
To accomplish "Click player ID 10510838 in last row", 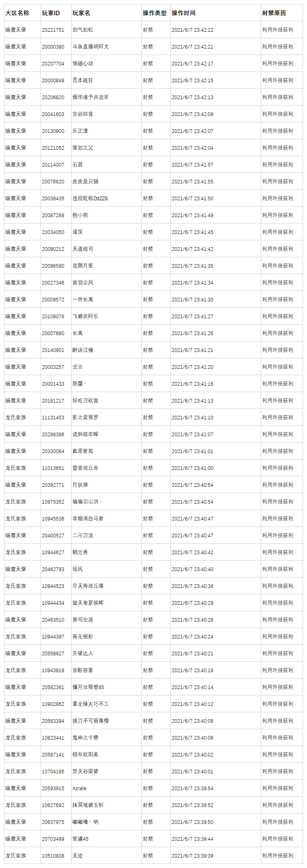I will 53,856.
